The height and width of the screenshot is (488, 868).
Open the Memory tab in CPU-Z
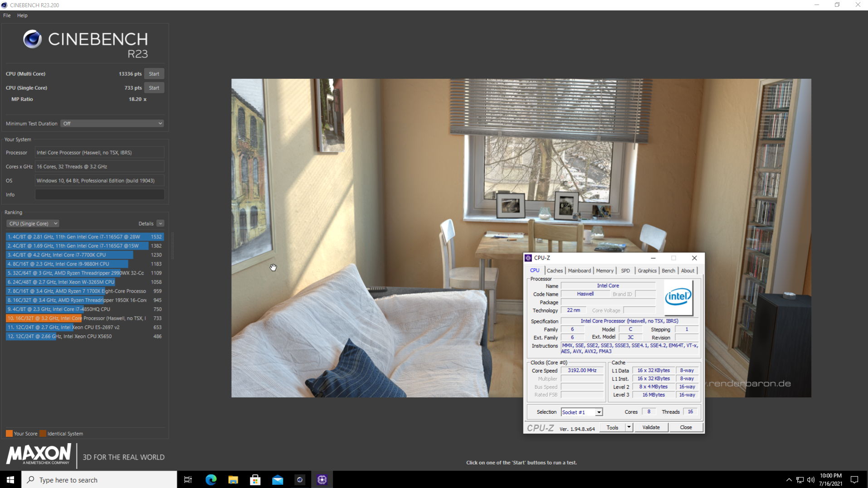(605, 271)
